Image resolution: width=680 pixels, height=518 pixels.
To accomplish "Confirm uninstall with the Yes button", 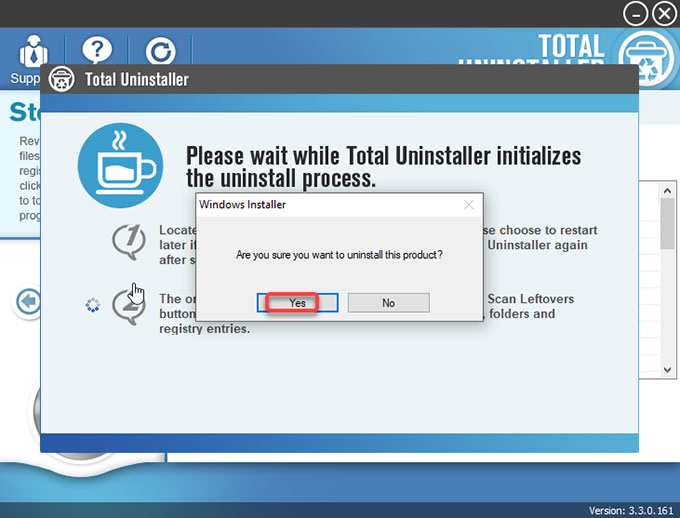I will click(298, 303).
